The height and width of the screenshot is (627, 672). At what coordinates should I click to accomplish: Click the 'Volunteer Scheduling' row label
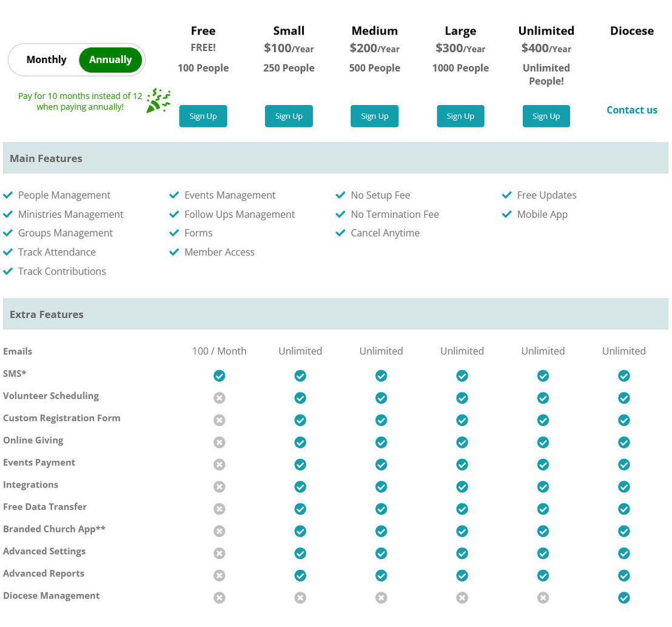pyautogui.click(x=51, y=396)
